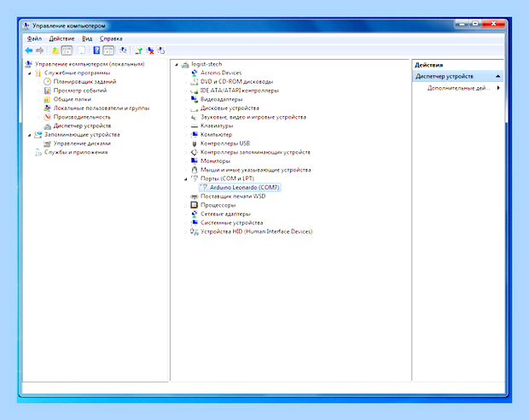529x420 pixels.
Task: Open the Справка menu
Action: coord(111,38)
